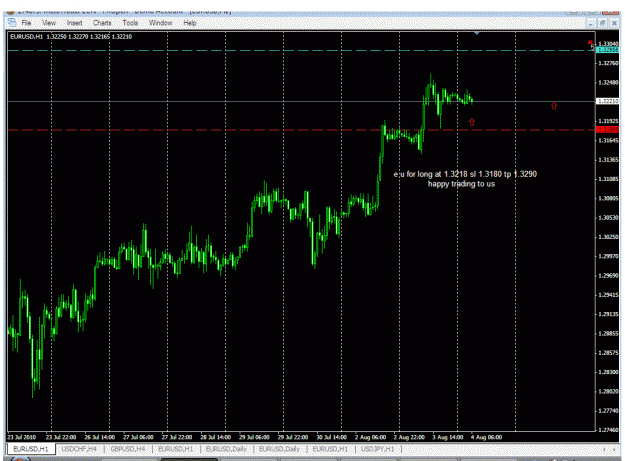The height and width of the screenshot is (461, 625).
Task: Click the '23 Jul 2010' time axis label
Action: pos(22,437)
